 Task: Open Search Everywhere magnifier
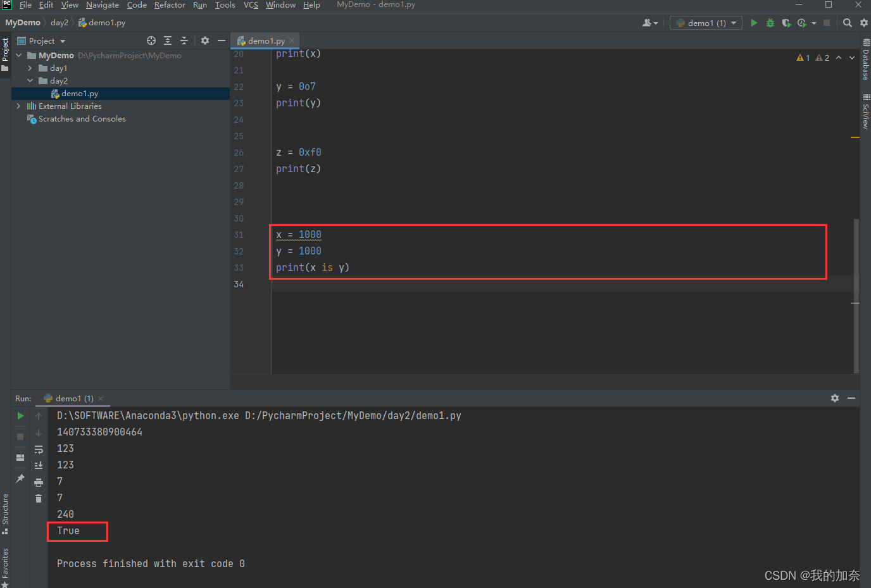coord(848,23)
